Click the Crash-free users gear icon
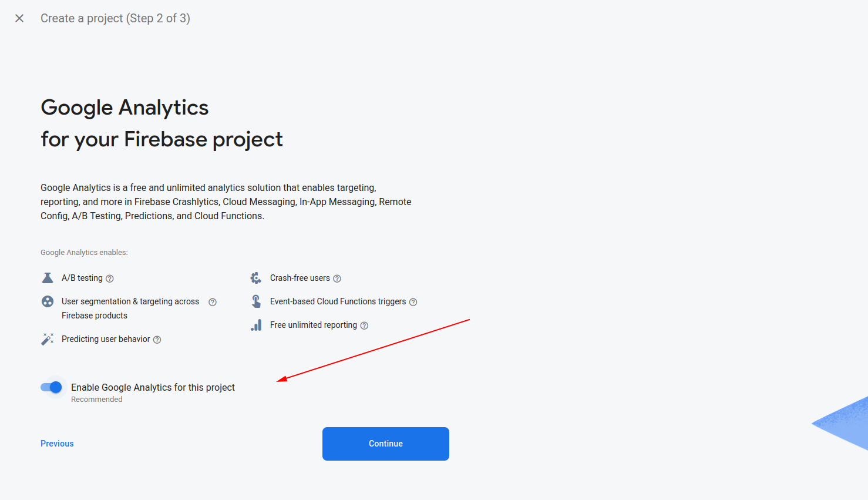868x500 pixels. coord(255,277)
